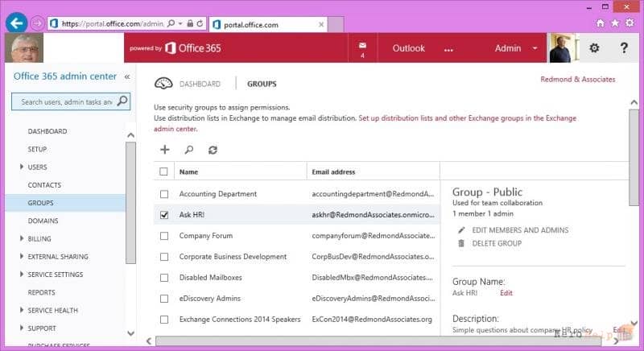Click the browser forward arrow button
Screen dimensions: 644x351
(37, 24)
